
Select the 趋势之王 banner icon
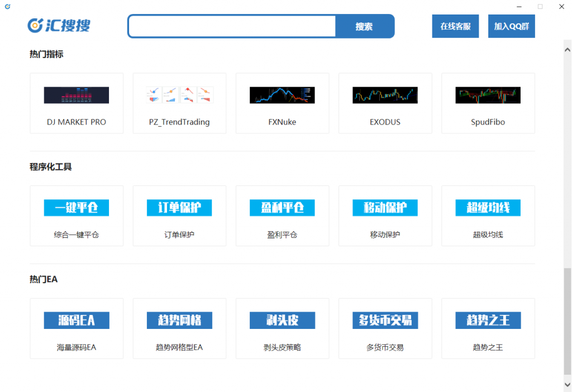(488, 320)
